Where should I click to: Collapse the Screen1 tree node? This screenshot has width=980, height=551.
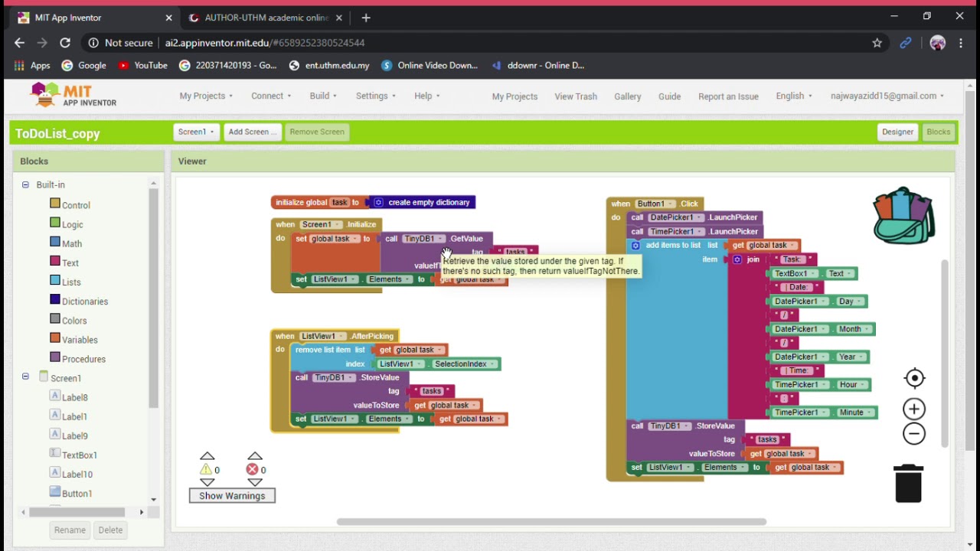pyautogui.click(x=25, y=377)
